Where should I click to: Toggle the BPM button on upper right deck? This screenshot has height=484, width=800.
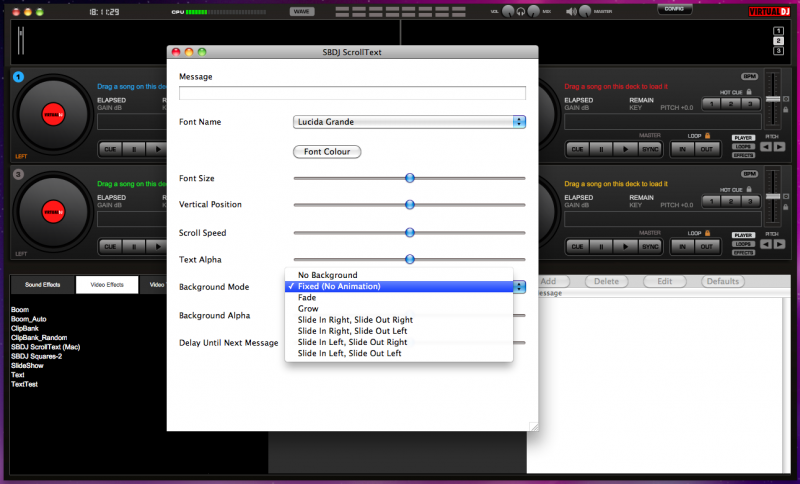click(749, 77)
